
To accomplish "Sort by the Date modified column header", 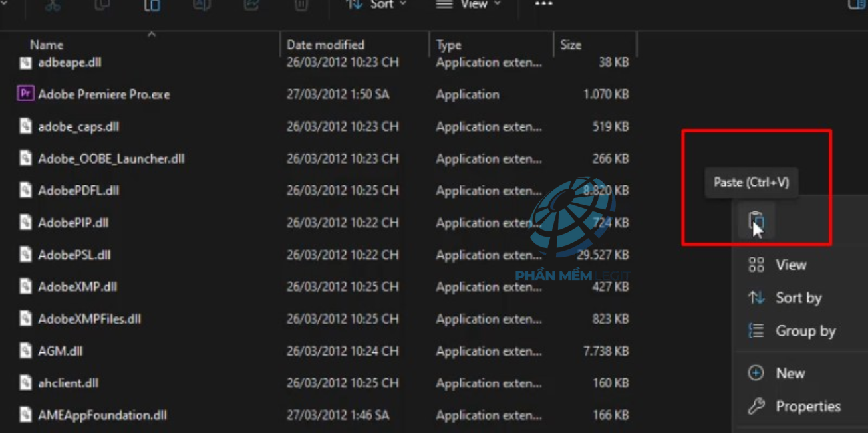I will (x=325, y=45).
